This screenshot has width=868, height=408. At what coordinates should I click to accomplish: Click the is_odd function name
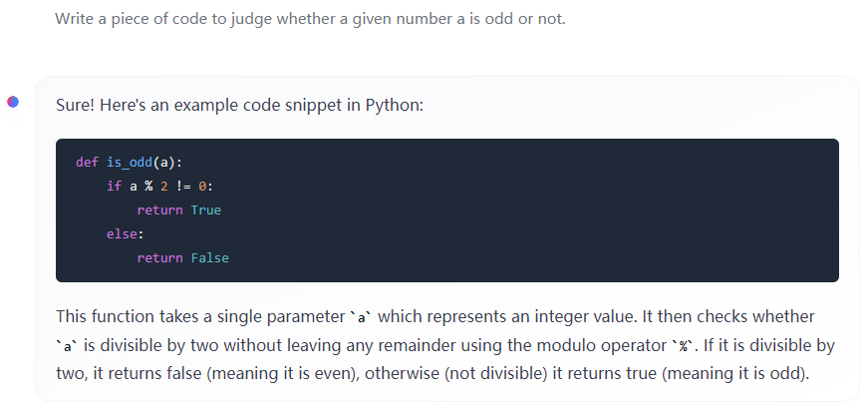(130, 162)
